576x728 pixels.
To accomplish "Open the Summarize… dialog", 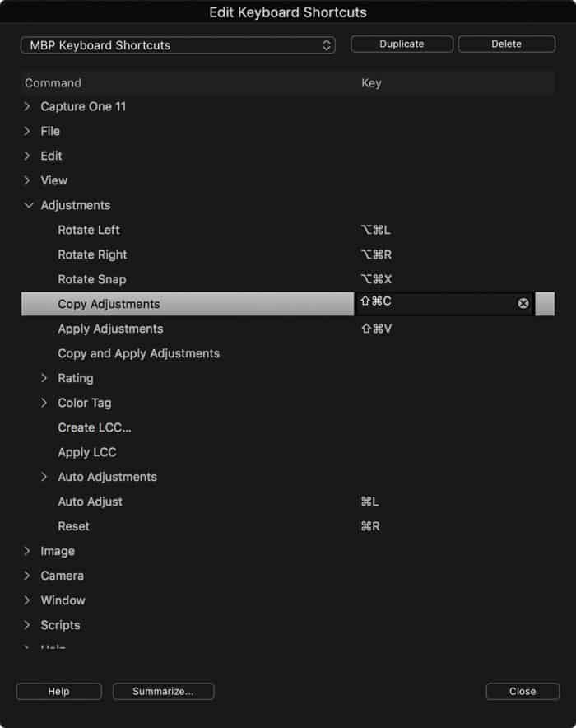I will coord(163,691).
